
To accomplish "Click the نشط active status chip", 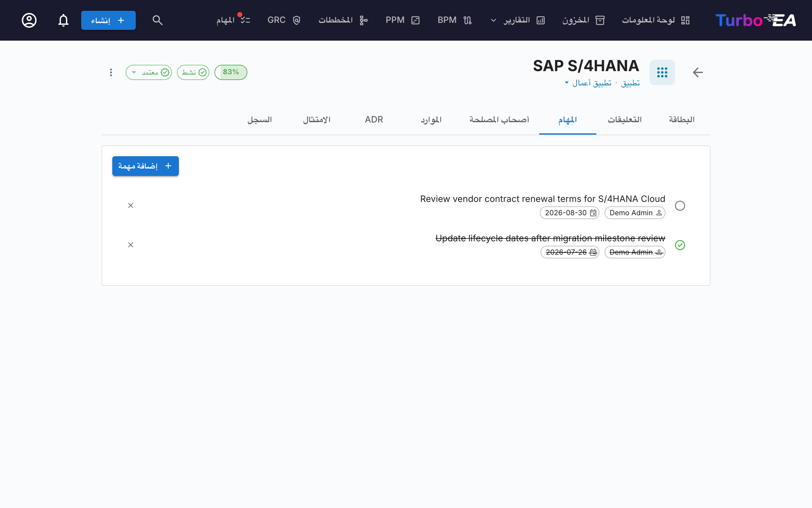I will (x=193, y=72).
